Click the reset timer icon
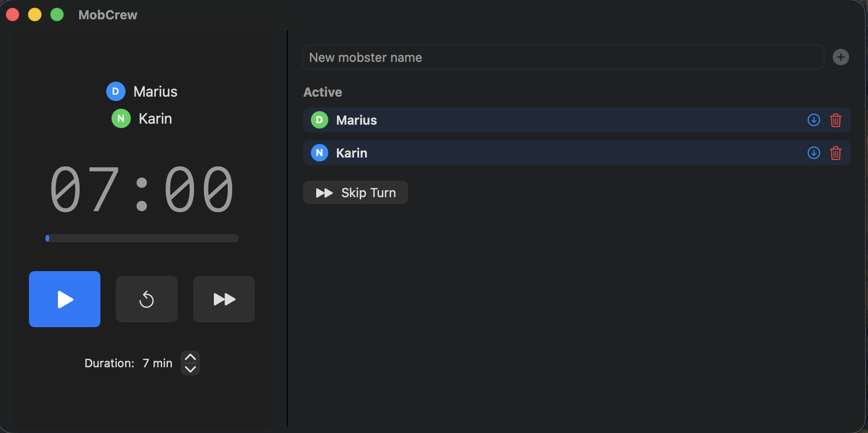This screenshot has height=433, width=868. [146, 299]
